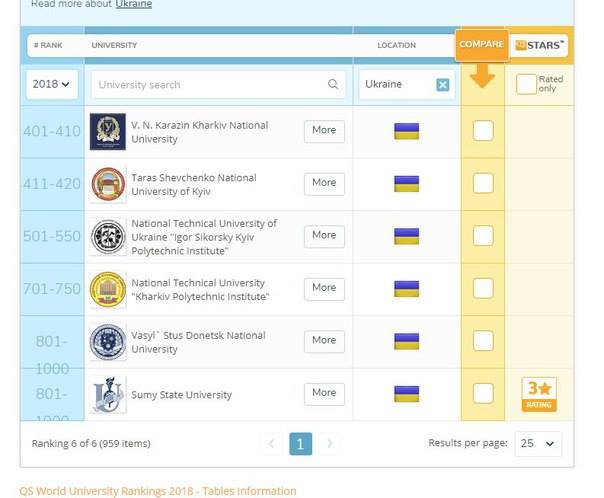Click Ukraine flag in Sumy State row

pyautogui.click(x=406, y=394)
